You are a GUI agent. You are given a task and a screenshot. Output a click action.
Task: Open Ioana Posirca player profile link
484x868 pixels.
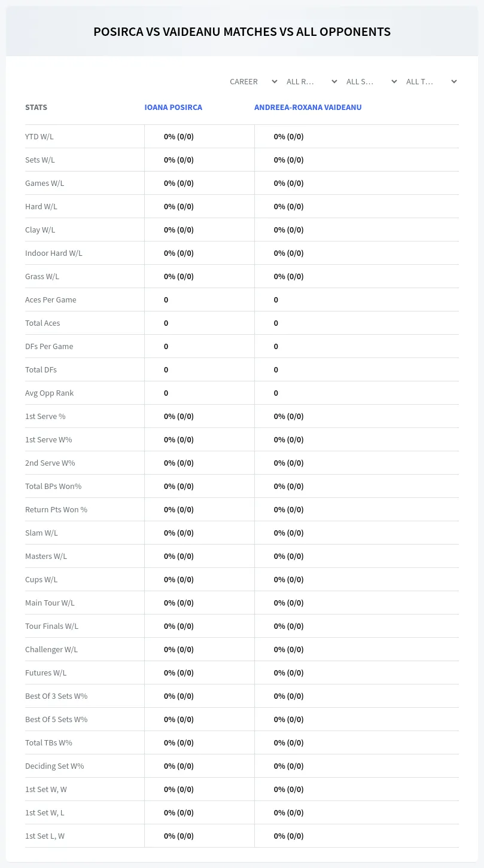tap(173, 108)
